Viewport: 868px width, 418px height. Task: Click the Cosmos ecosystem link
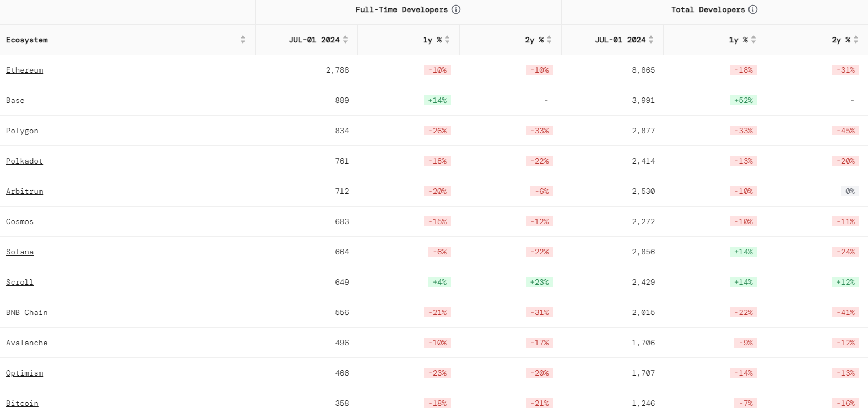click(20, 221)
